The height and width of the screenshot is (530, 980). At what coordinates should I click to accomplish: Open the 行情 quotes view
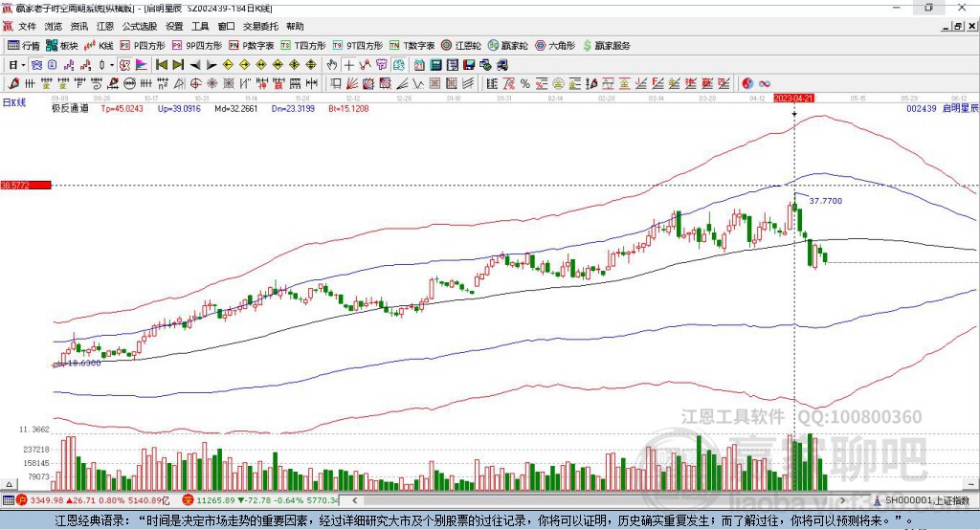(23, 46)
